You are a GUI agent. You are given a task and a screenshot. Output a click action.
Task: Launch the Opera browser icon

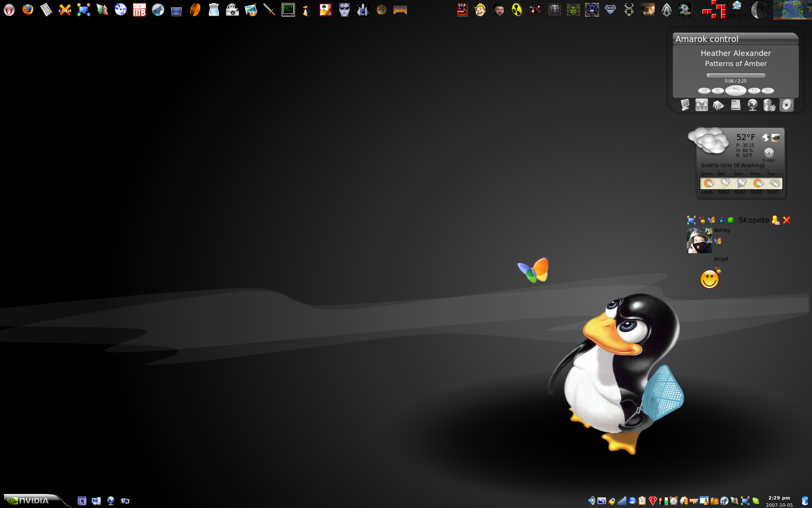tap(9, 10)
